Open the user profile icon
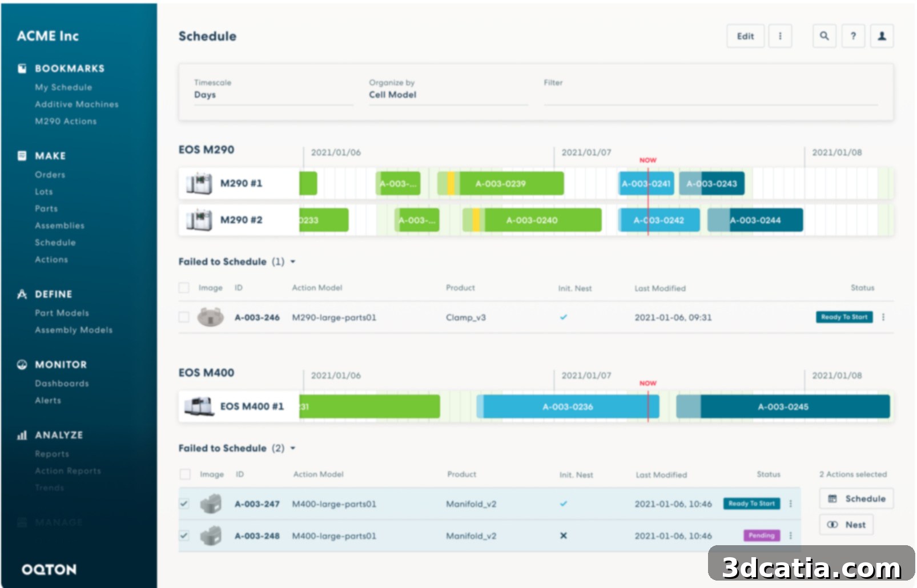This screenshot has width=917, height=588. point(882,36)
